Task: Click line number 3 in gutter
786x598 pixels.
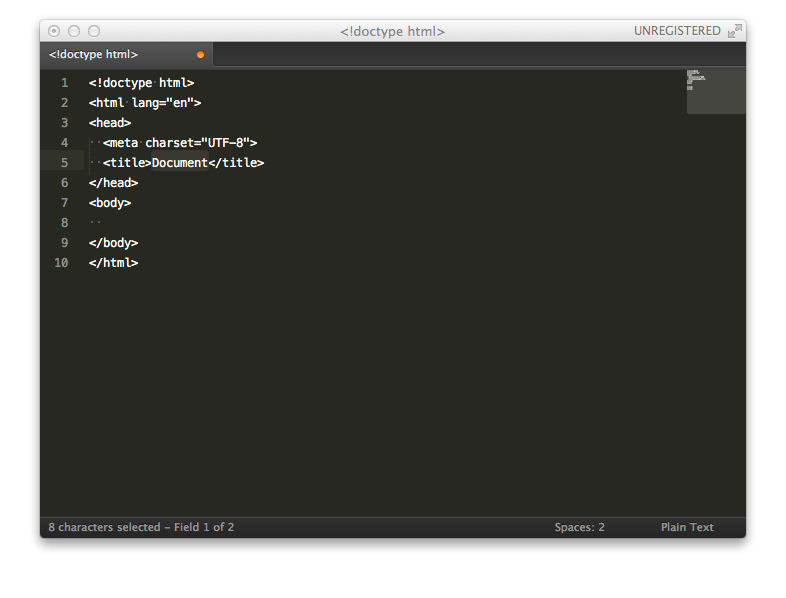Action: (x=64, y=123)
